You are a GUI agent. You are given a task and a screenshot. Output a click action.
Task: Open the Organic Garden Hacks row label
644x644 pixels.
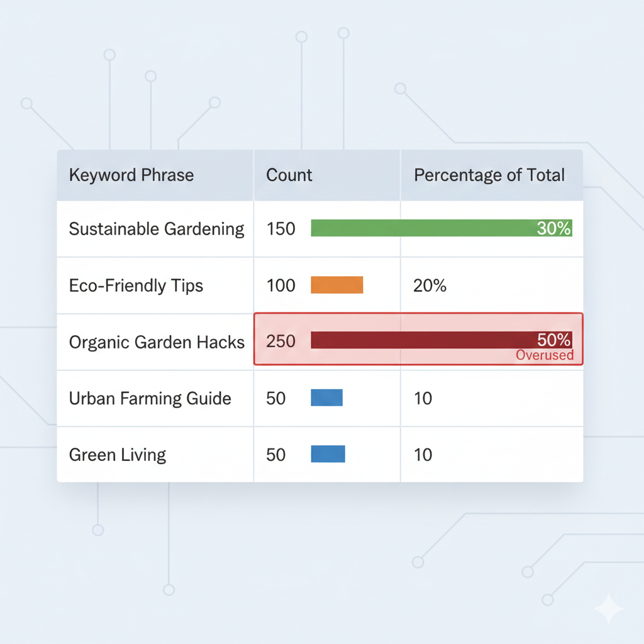tap(157, 342)
